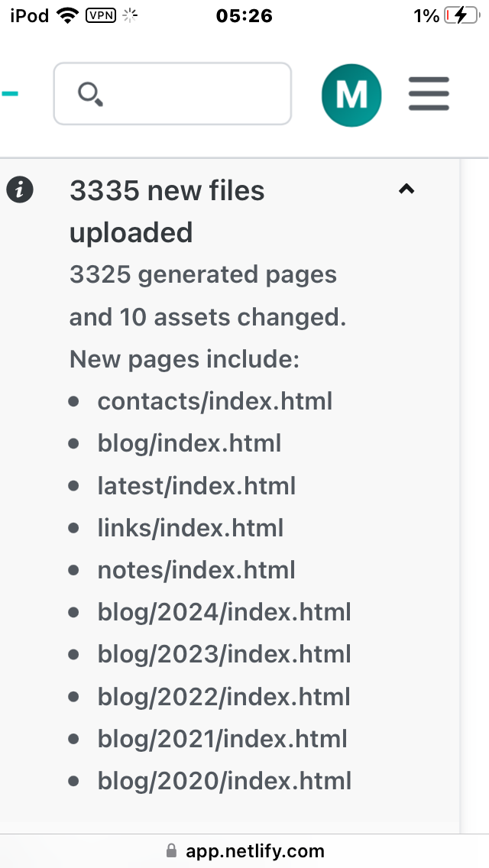Open contacts/index.html entry
Viewport: 489px width, 868px height.
coord(215,401)
